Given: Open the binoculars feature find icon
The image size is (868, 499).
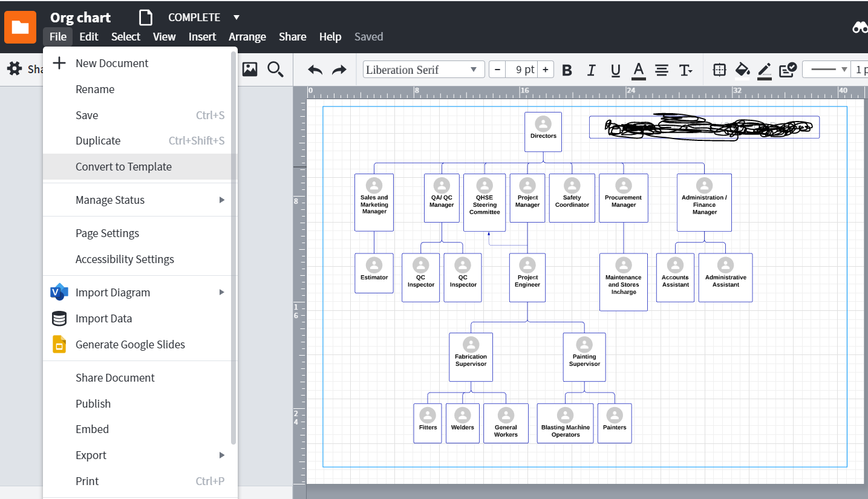Looking at the screenshot, I should pos(860,27).
